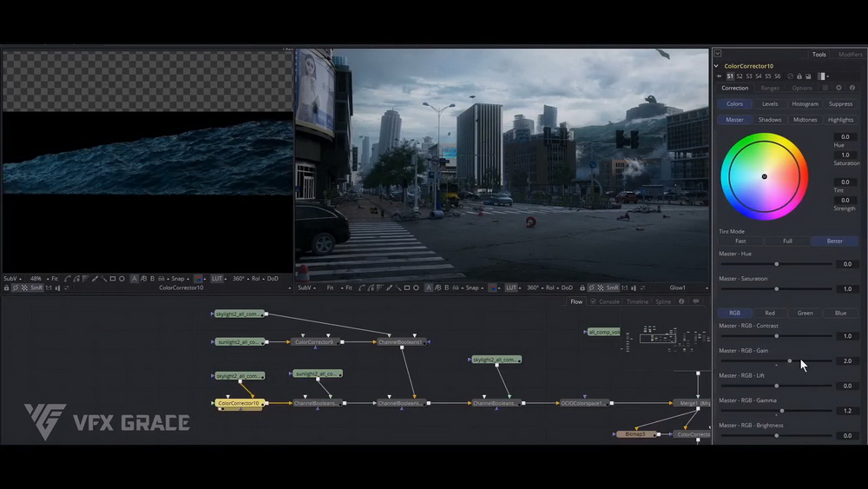Click rectangle shape icon in left viewer toolbar

pos(112,279)
